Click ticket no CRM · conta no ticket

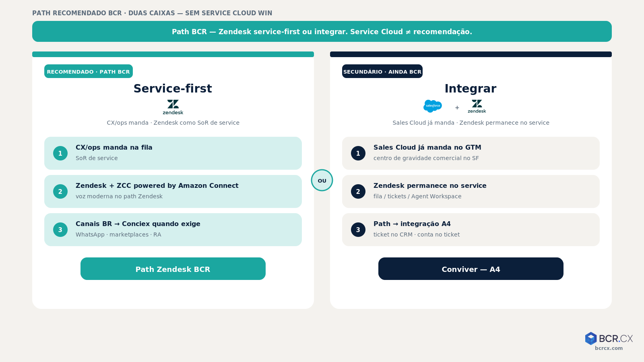pyautogui.click(x=417, y=234)
